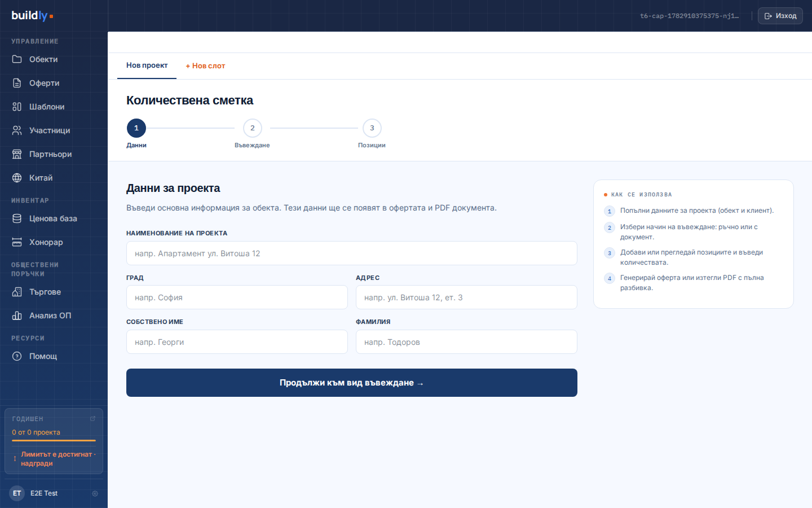
Task: Focus the Адрес input field
Action: (466, 297)
